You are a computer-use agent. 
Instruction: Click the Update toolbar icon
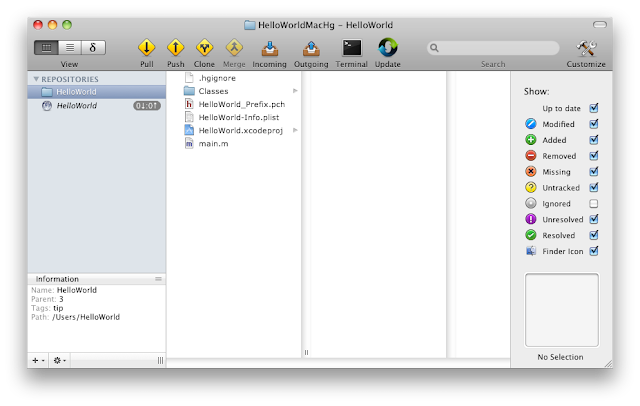pyautogui.click(x=387, y=47)
